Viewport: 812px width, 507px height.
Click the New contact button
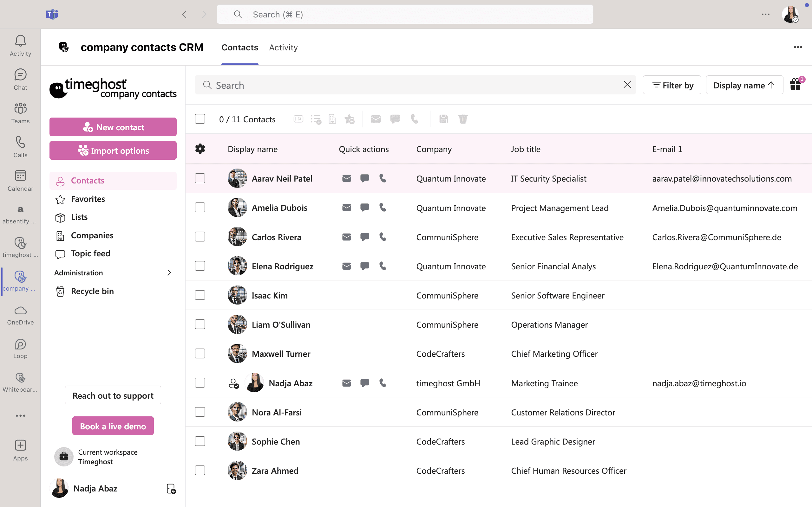pos(113,127)
